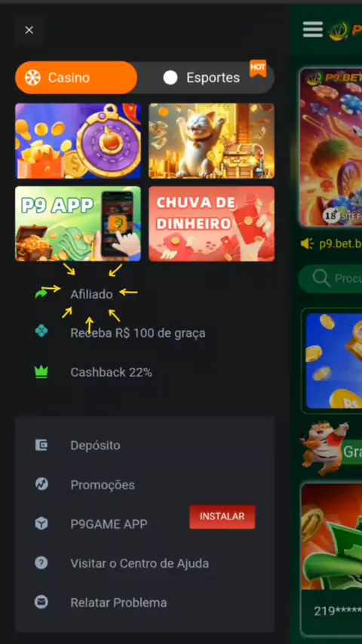Close the side menu with X icon
Image resolution: width=362 pixels, height=644 pixels.
pyautogui.click(x=29, y=30)
